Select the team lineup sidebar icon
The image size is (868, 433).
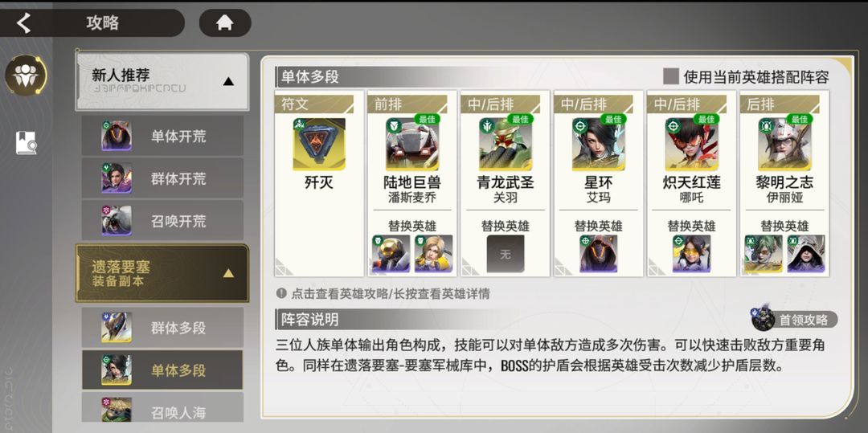coord(26,76)
